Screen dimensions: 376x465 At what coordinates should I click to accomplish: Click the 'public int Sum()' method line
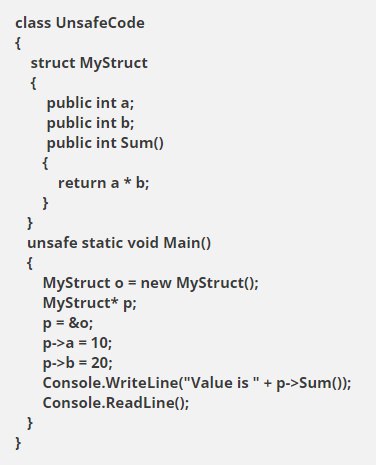105,143
